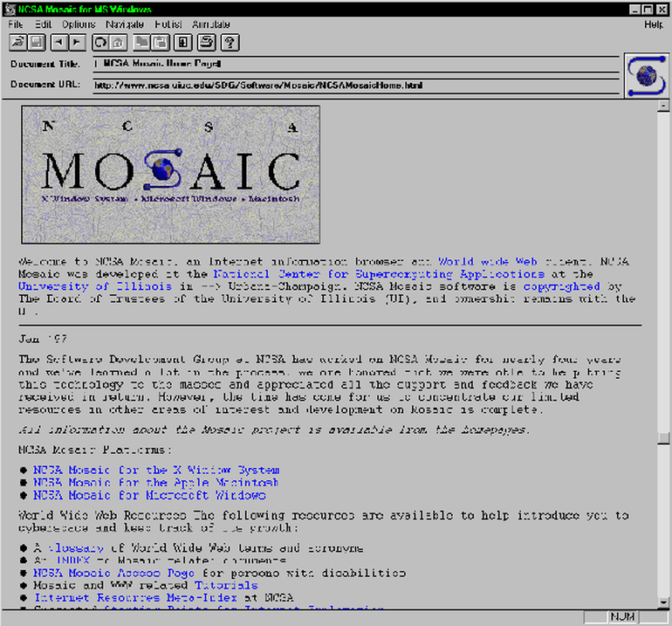Open the copyrighted link

561,286
